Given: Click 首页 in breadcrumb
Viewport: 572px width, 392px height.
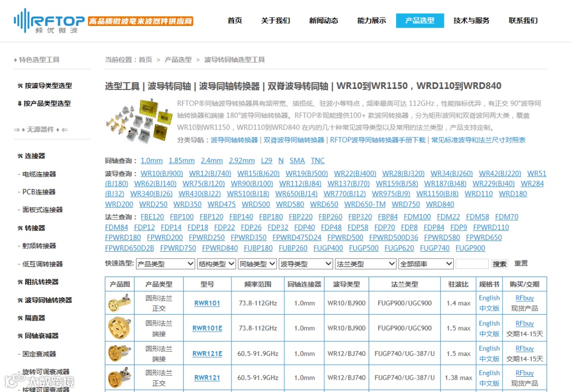Looking at the screenshot, I should tap(145, 59).
